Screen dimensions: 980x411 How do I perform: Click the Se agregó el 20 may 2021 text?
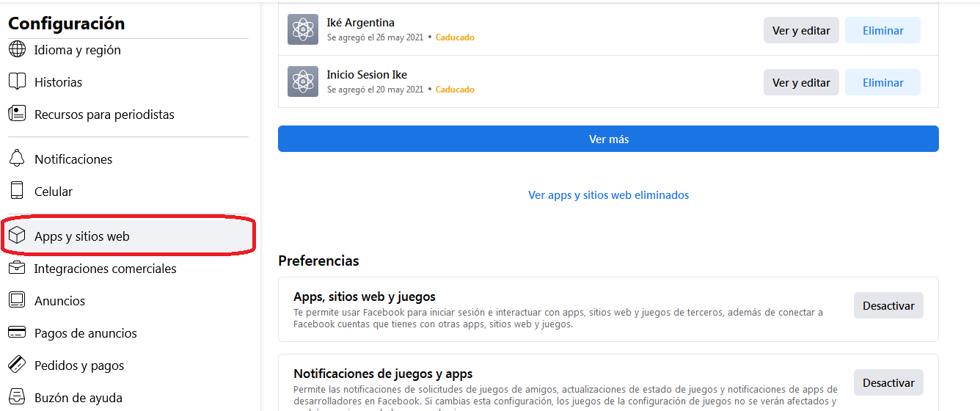point(375,90)
